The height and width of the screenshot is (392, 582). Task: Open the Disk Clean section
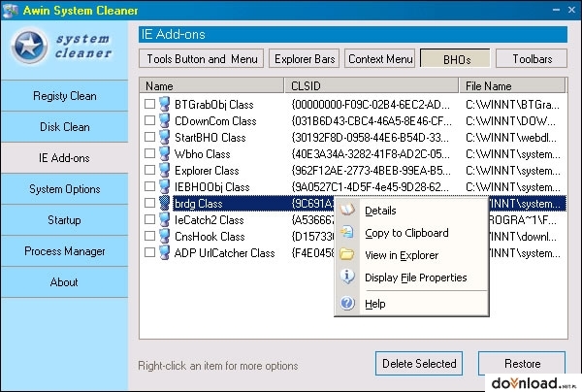[x=65, y=127]
